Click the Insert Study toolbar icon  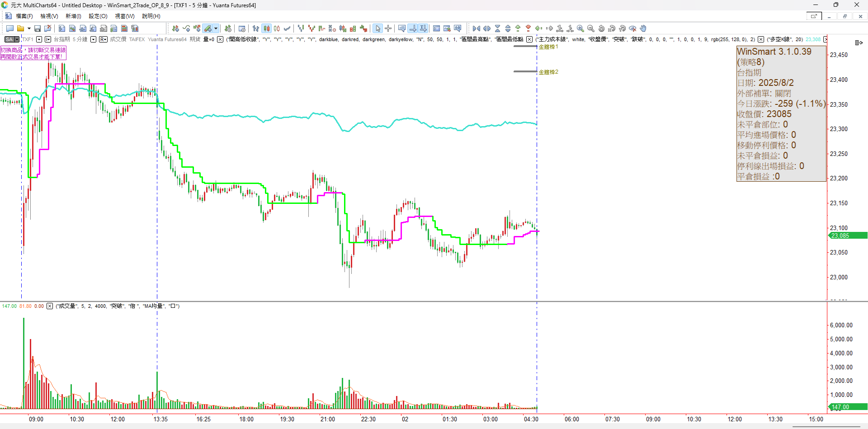pos(186,28)
